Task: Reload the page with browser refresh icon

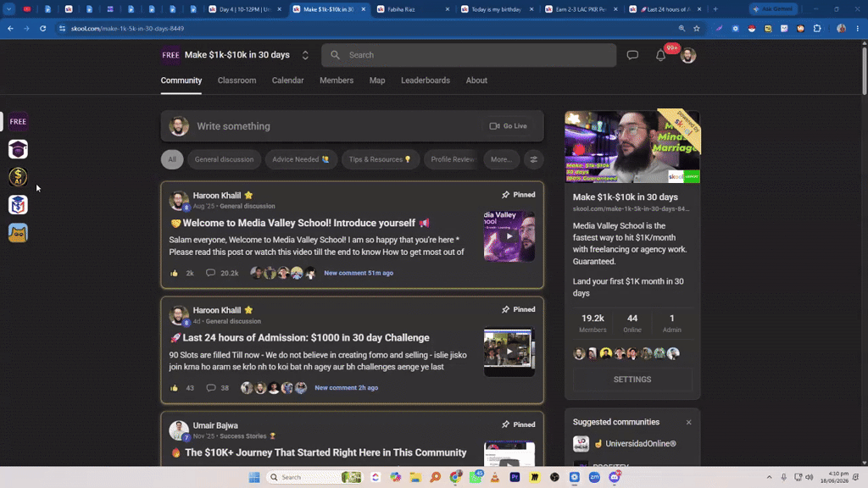Action: tap(42, 28)
